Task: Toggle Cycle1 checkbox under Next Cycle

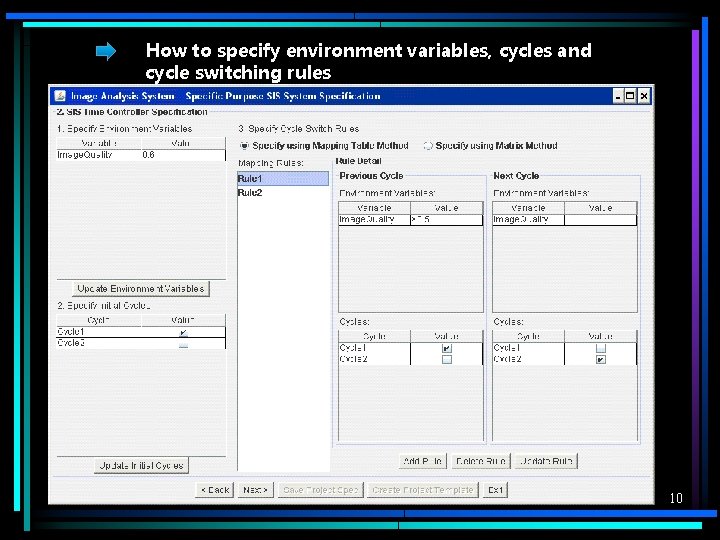Action: tap(601, 348)
